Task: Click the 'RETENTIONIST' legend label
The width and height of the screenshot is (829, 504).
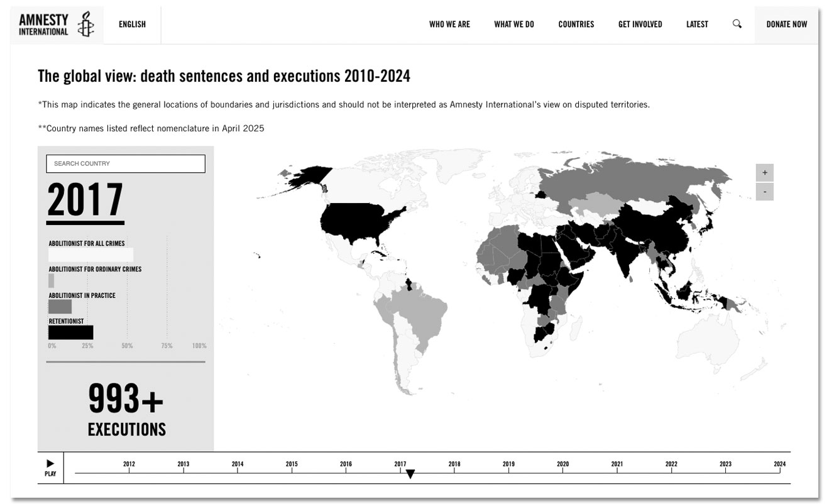Action: (x=66, y=321)
